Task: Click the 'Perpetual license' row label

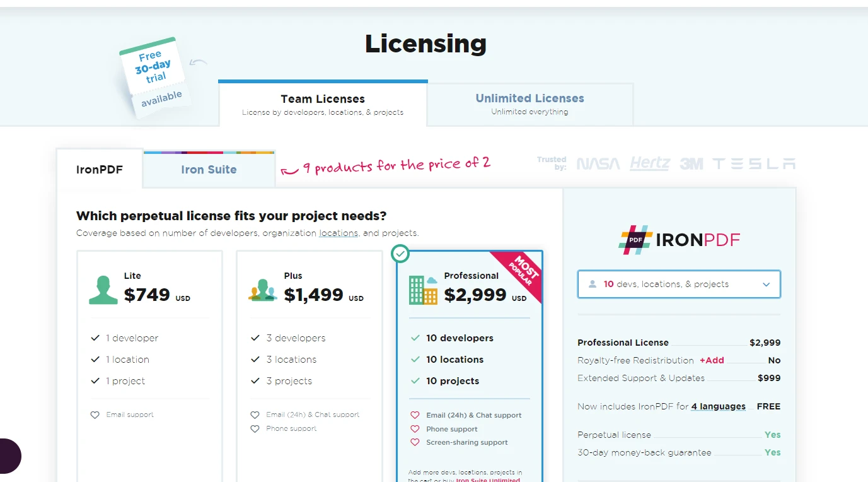Action: click(x=614, y=435)
